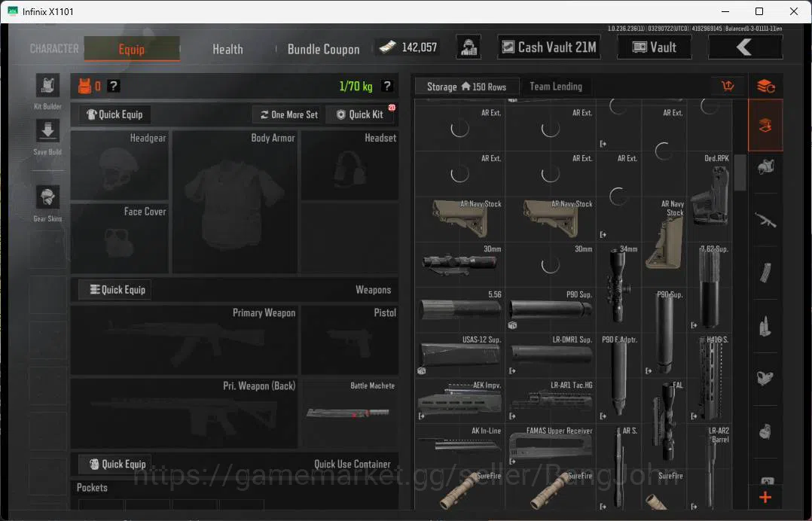Select the AK In-Line item

[459, 445]
